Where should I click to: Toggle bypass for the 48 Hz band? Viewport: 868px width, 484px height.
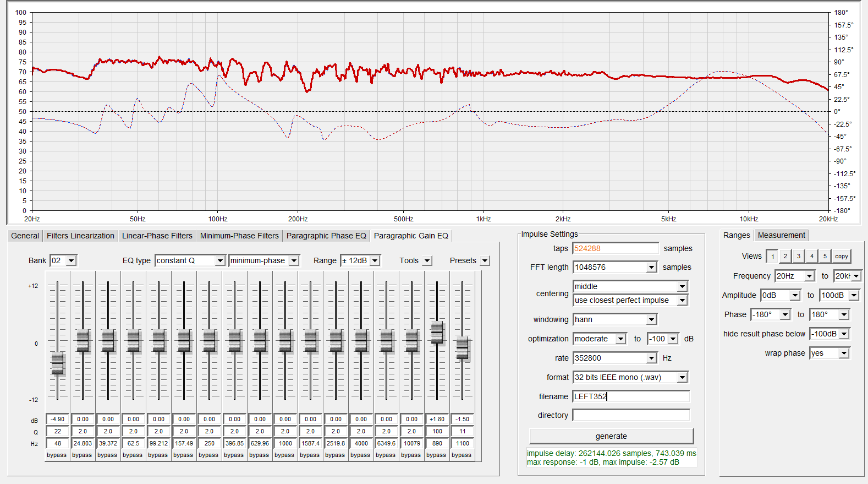click(57, 455)
